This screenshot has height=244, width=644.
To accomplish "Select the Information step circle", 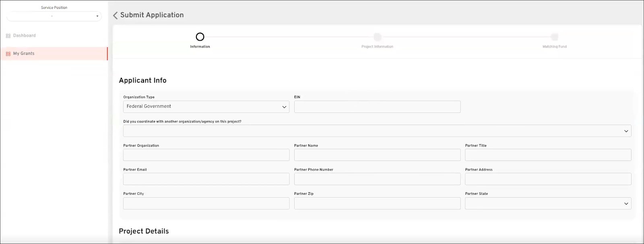I will [x=200, y=37].
